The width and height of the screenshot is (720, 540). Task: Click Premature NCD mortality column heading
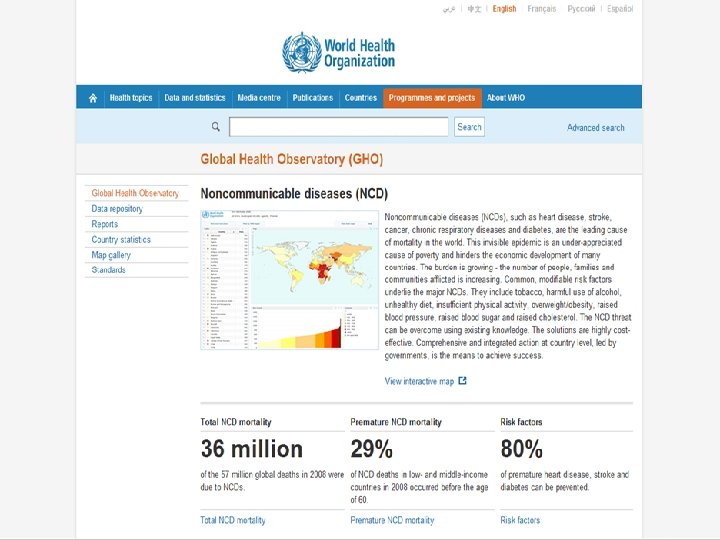tap(396, 422)
